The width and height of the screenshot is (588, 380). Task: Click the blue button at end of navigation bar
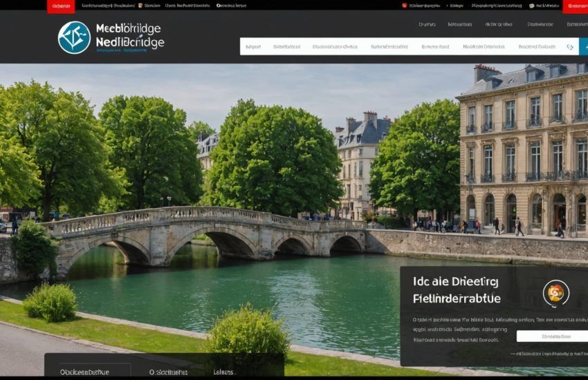[583, 46]
